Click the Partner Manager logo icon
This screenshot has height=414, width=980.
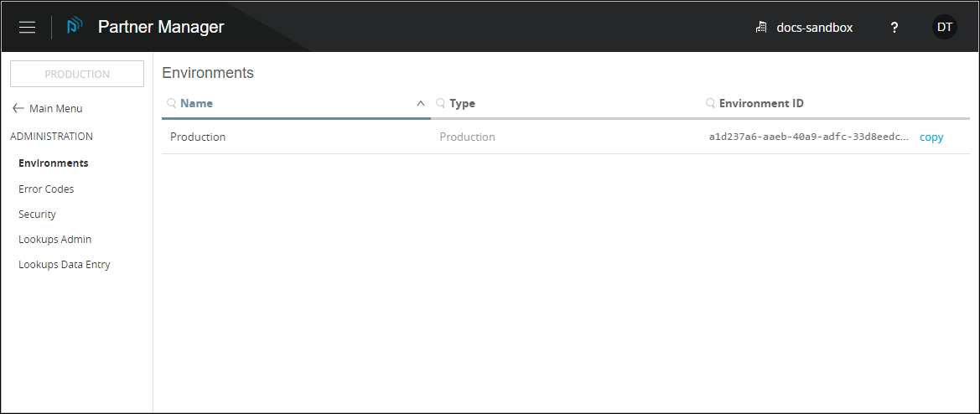coord(75,27)
